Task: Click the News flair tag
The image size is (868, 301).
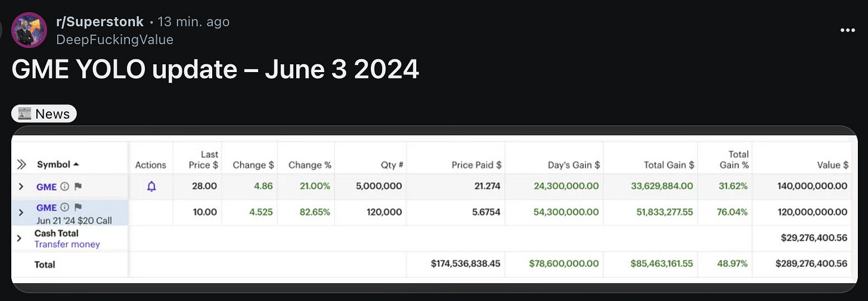Action: [x=44, y=114]
